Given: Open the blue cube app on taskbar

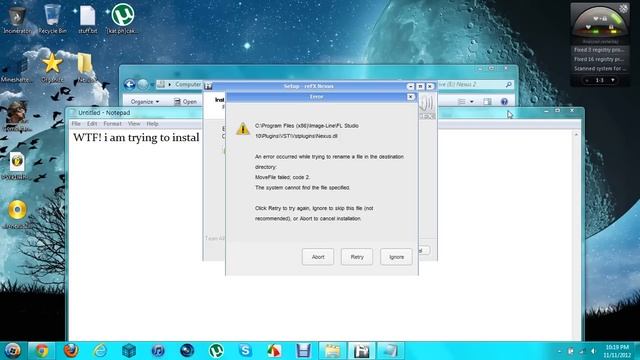Looking at the screenshot, I should tap(129, 351).
